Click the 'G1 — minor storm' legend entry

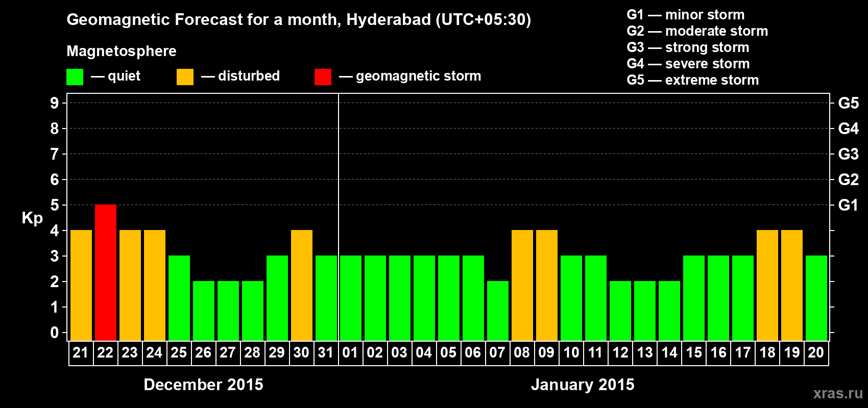pos(685,15)
